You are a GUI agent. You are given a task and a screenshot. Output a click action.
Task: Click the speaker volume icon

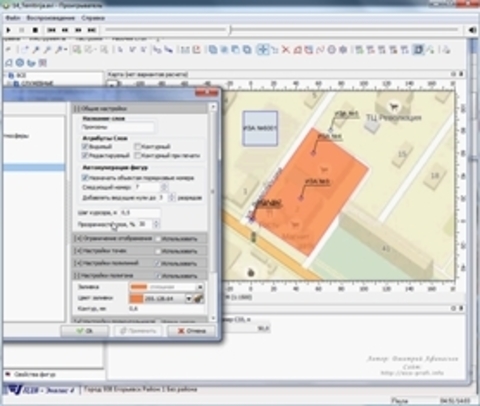(x=472, y=30)
